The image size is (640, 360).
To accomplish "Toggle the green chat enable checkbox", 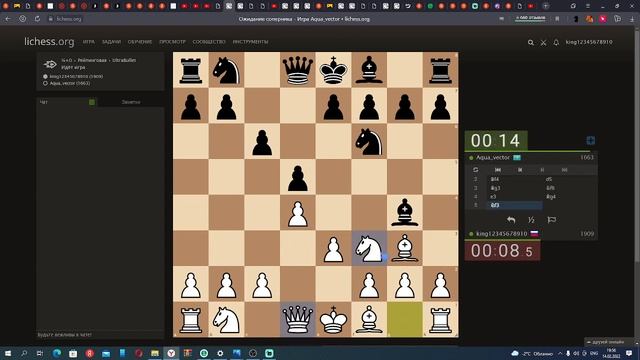I will [92, 102].
